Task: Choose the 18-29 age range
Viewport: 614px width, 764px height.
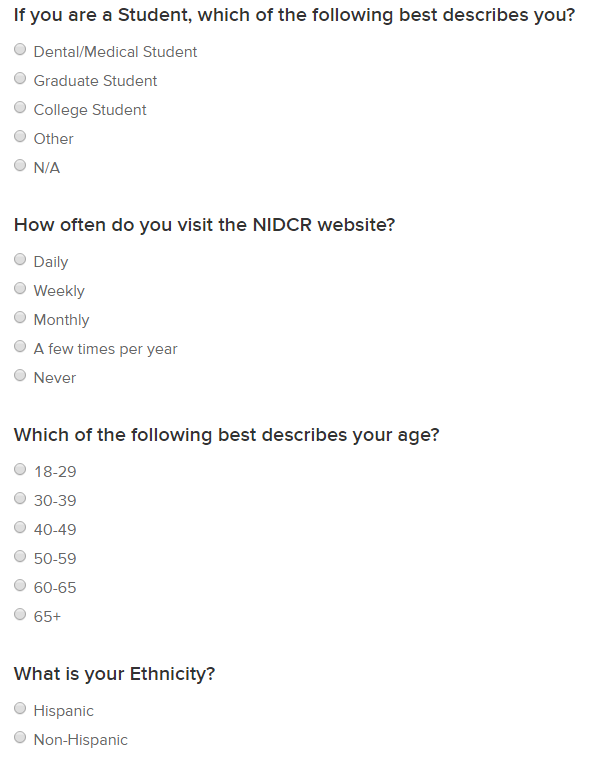Action: 20,470
